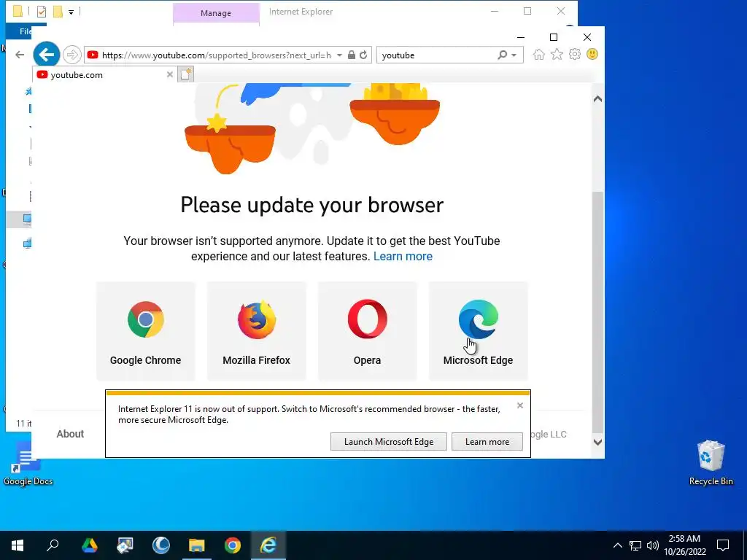Show hidden system tray icons

click(x=617, y=545)
